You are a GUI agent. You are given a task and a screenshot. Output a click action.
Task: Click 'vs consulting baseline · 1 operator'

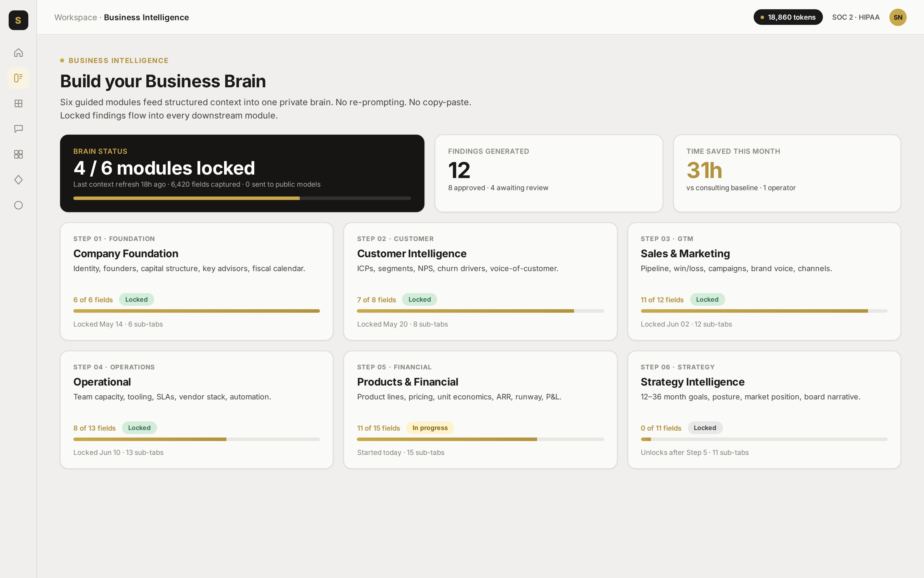point(741,188)
